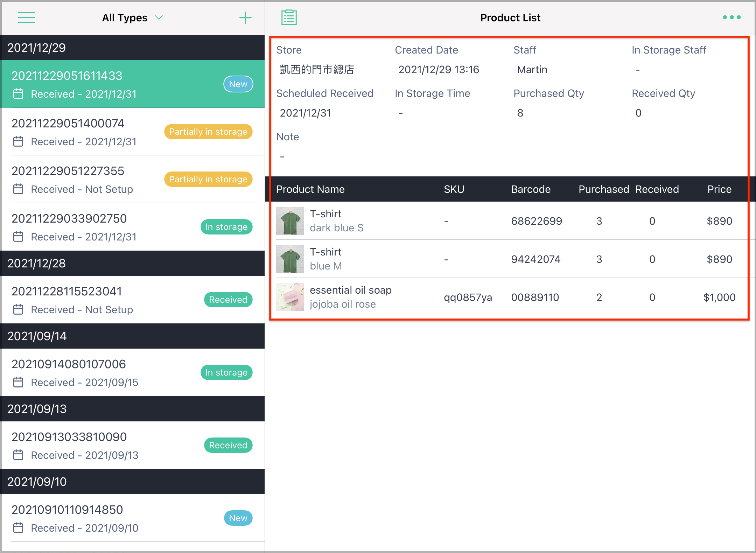Viewport: 756px width, 553px height.
Task: Click calendar icon on order 20210913033810090
Action: tap(18, 455)
